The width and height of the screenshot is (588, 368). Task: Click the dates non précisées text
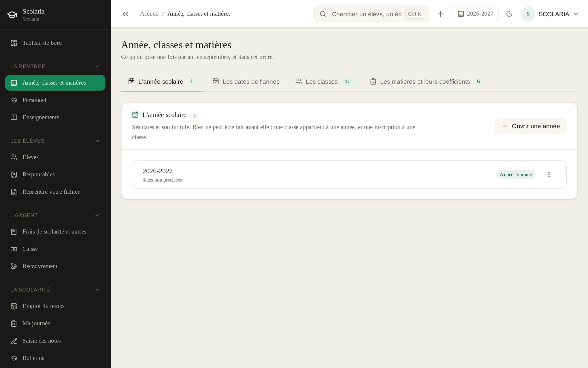(x=162, y=180)
